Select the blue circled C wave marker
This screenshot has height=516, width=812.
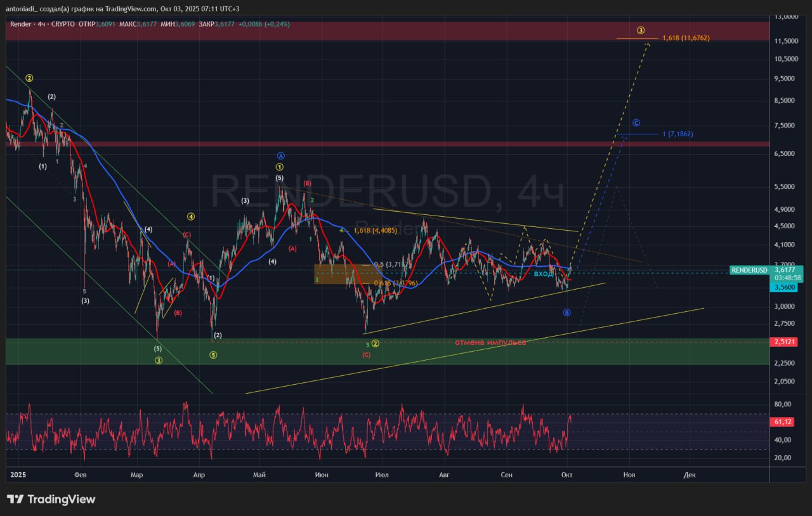coord(636,122)
